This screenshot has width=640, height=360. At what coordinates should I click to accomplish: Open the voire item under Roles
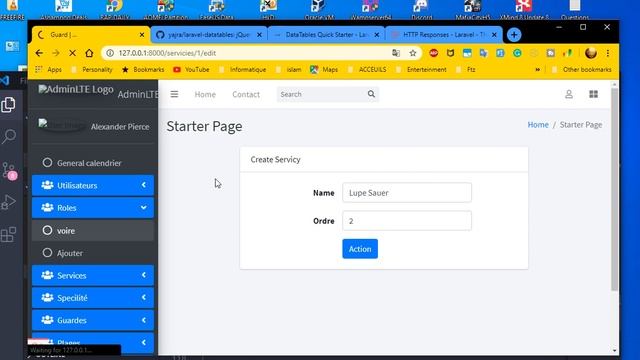pos(93,231)
